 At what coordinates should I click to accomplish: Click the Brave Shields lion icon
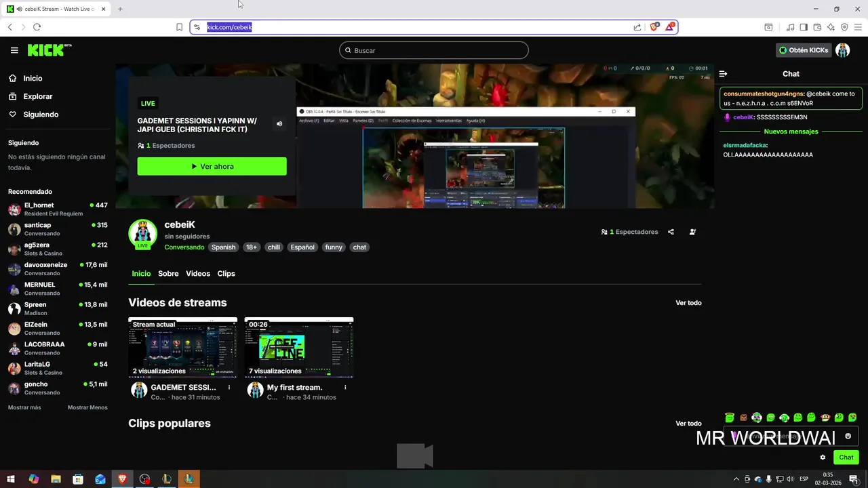[654, 27]
